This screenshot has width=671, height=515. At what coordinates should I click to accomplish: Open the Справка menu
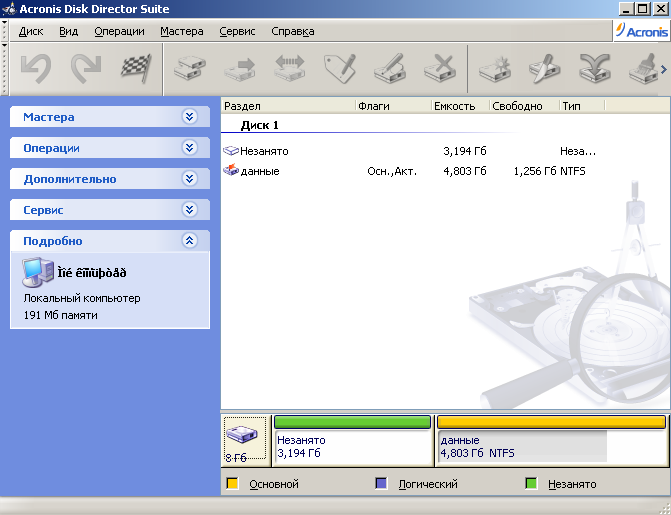click(x=293, y=31)
